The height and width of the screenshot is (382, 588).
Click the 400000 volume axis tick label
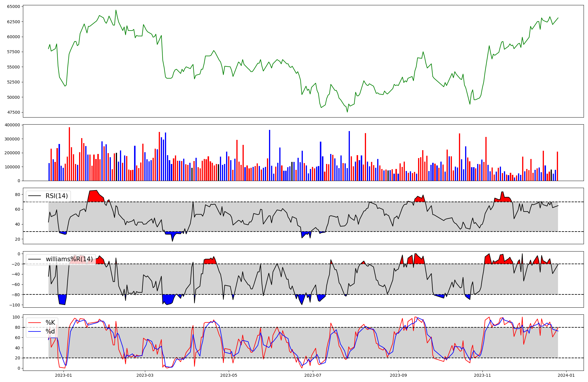pyautogui.click(x=12, y=125)
